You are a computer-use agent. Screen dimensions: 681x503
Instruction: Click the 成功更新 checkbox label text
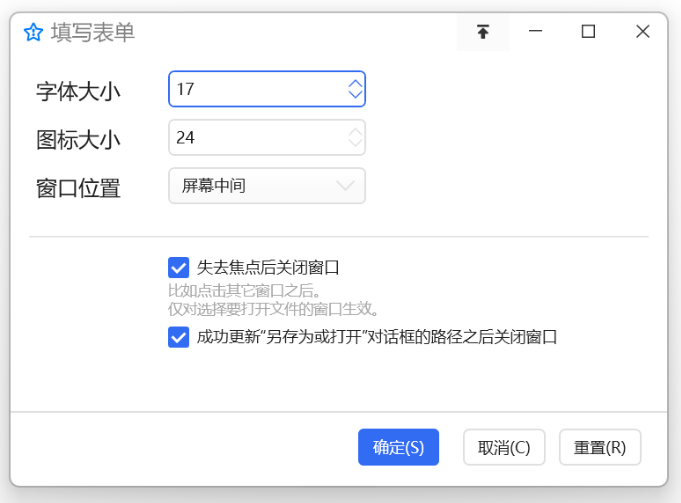377,337
